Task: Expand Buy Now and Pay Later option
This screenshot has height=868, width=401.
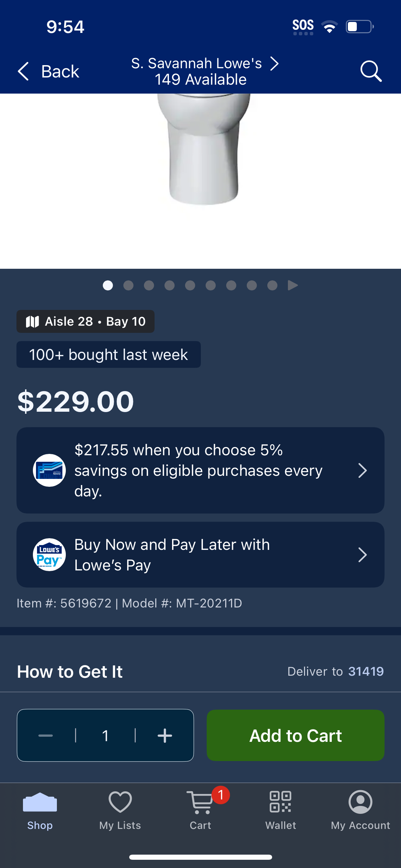Action: (200, 555)
